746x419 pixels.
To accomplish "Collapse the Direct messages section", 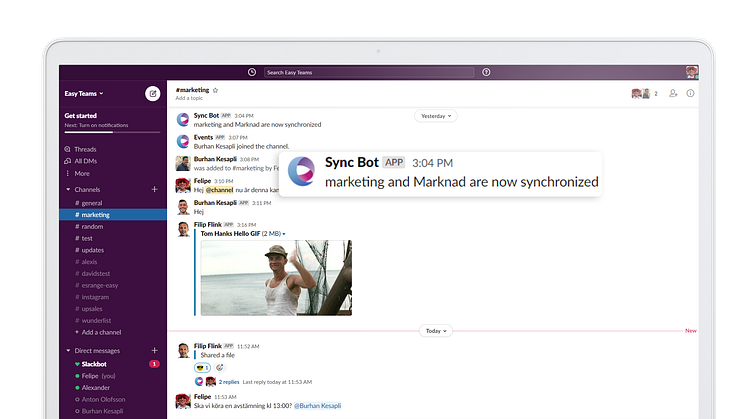I will [x=68, y=351].
